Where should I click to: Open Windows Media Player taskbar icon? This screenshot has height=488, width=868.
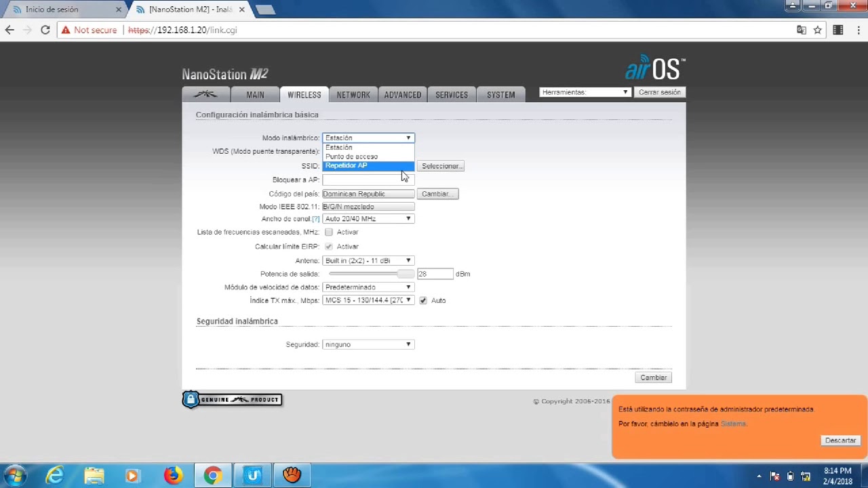[x=132, y=476]
